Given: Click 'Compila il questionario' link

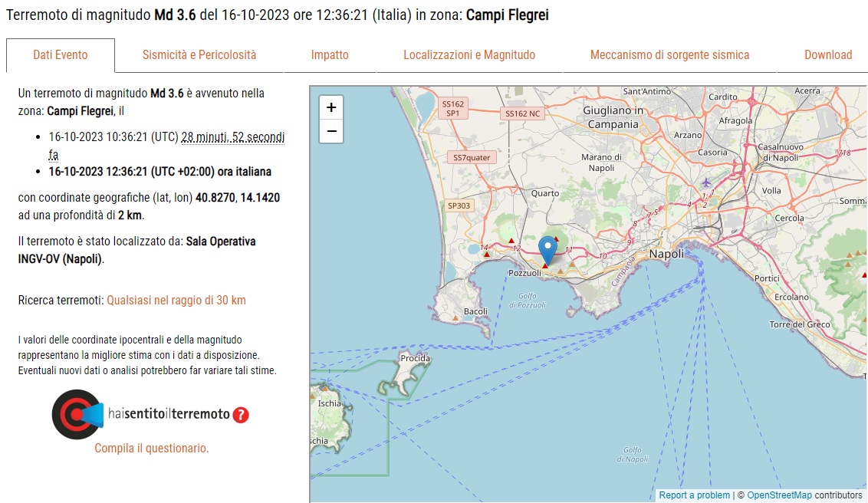Looking at the screenshot, I should (x=152, y=449).
